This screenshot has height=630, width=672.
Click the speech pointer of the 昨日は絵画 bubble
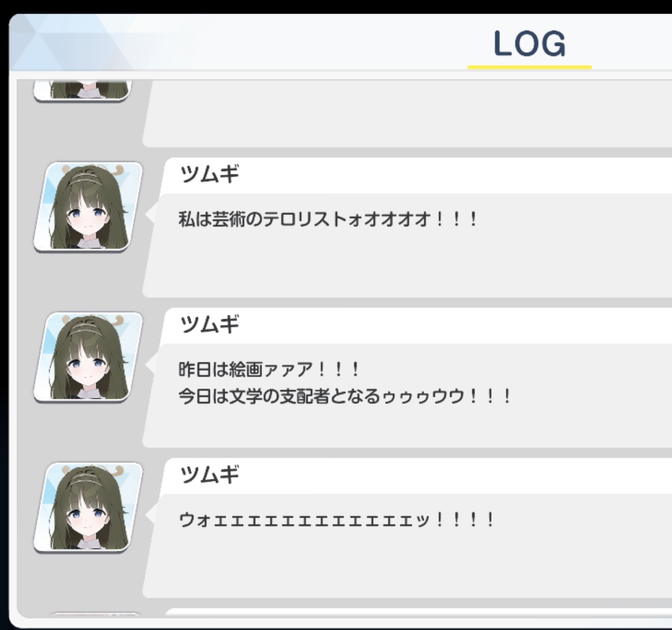coord(150,365)
